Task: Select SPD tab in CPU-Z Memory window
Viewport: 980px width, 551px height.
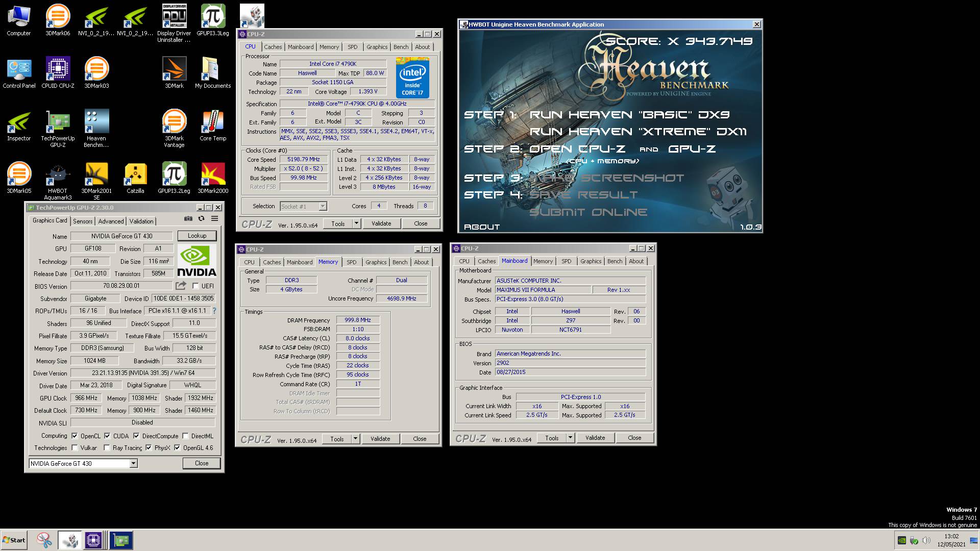Action: (x=352, y=262)
